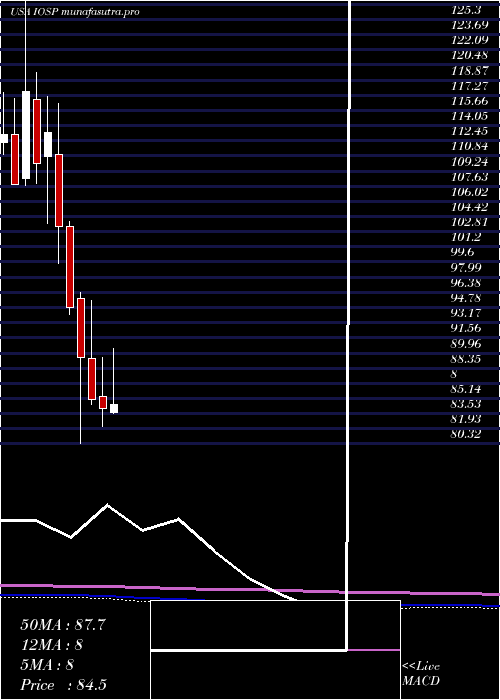
Task: Click the 106.02 price axis label
Action: tap(469, 192)
